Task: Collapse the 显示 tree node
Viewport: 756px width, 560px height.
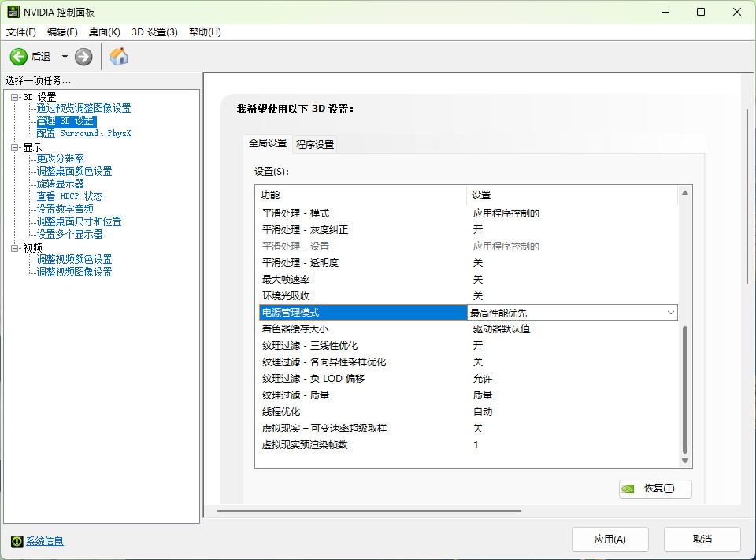Action: pos(14,147)
